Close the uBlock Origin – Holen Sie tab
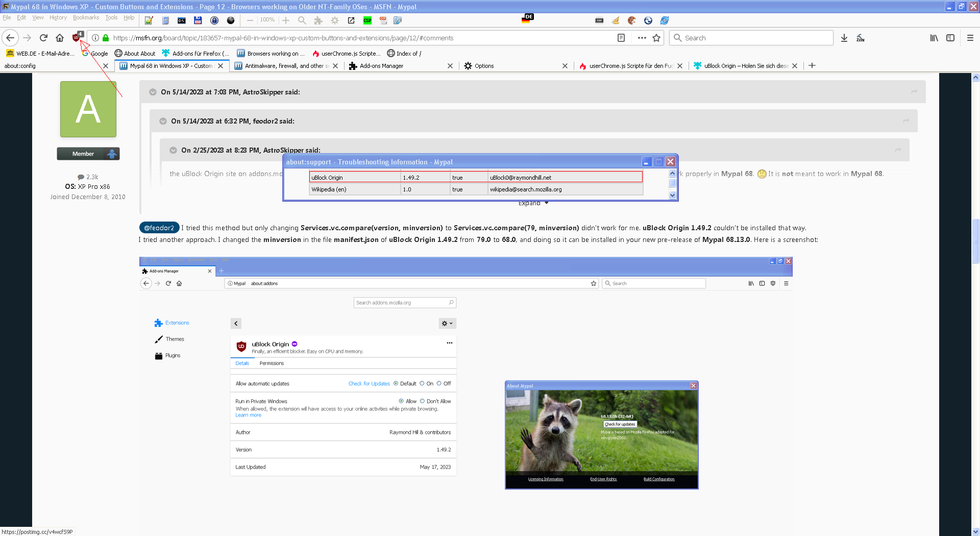 click(795, 66)
